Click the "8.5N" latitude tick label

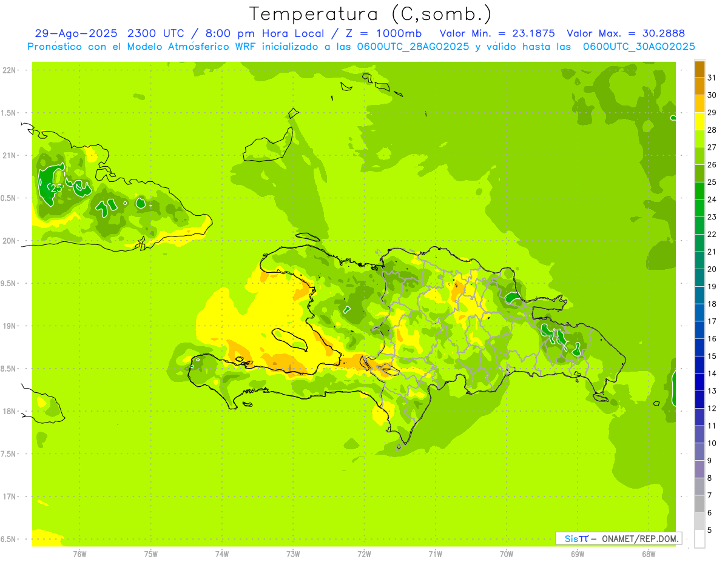[9, 369]
